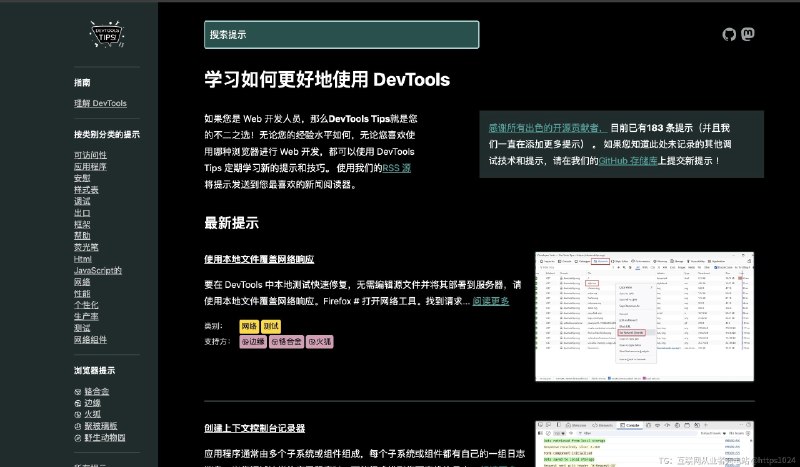Open the network override screenshot thumbnail

click(644, 316)
